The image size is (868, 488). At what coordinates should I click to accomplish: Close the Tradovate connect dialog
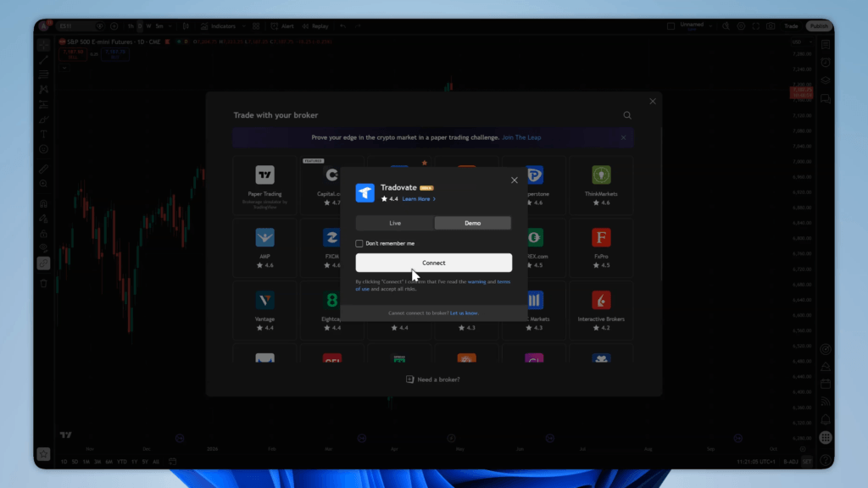514,180
